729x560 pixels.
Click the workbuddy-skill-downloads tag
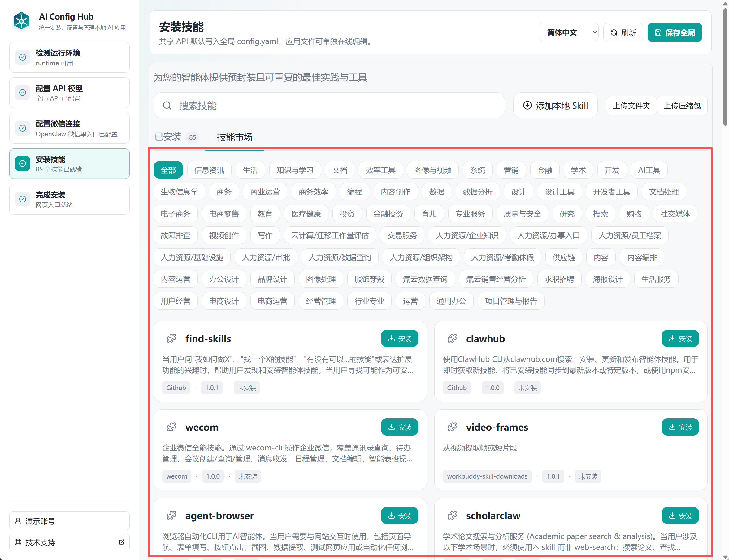487,476
